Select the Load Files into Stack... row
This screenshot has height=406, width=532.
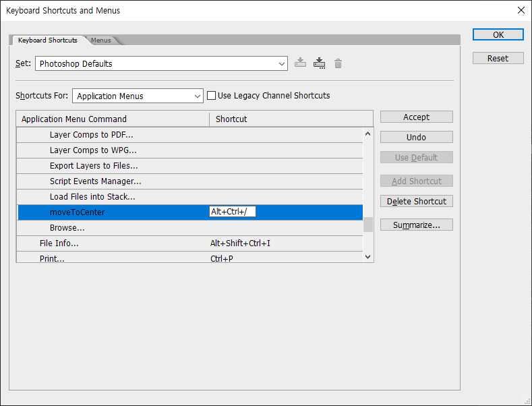pos(190,197)
